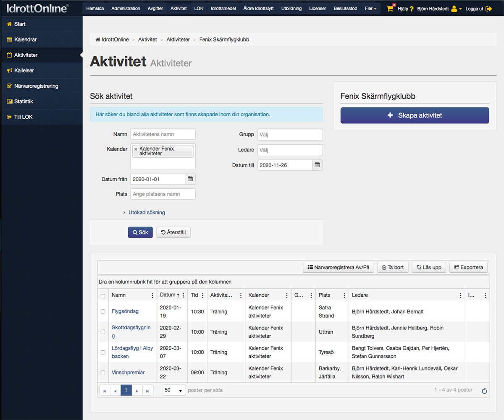Focus the Plats input field
The height and width of the screenshot is (420, 504).
(x=163, y=194)
